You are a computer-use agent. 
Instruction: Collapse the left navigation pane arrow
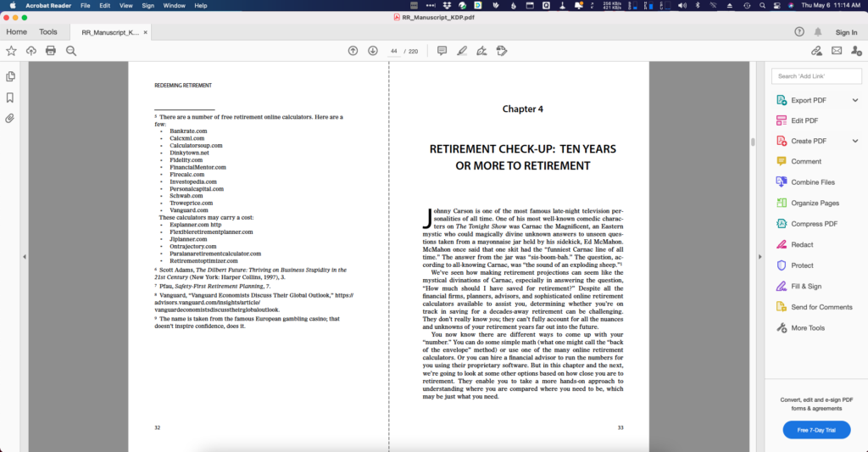point(25,257)
